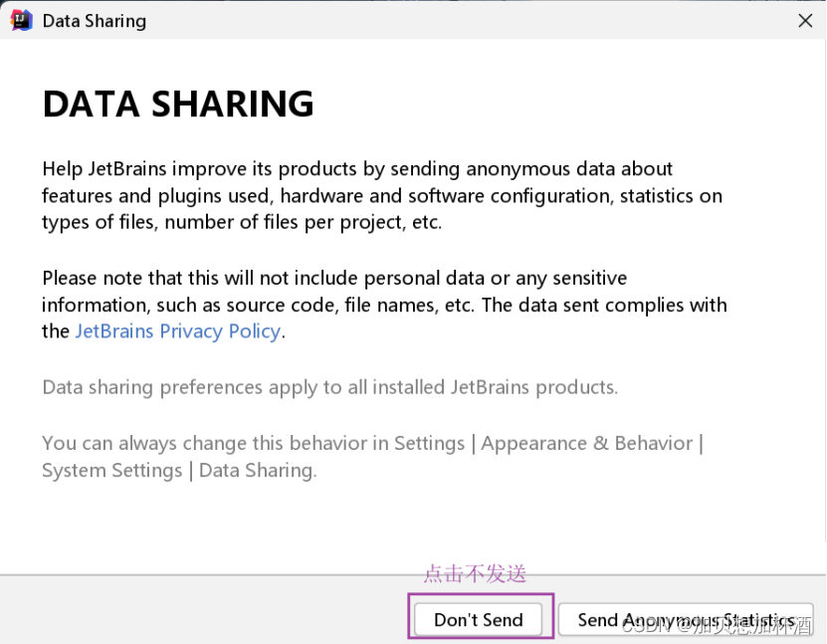Click empty gray footer left of Don't Send
Image resolution: width=827 pixels, height=644 pixels.
(199, 609)
